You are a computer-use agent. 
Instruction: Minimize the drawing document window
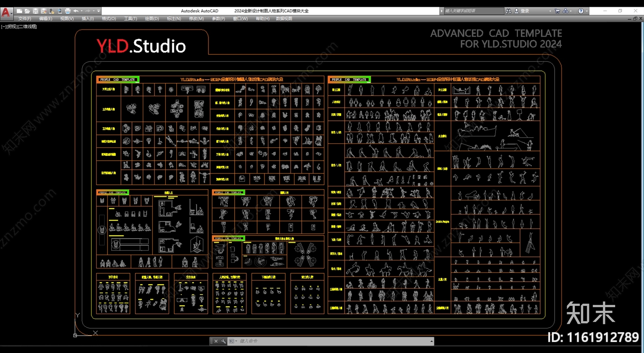pyautogui.click(x=630, y=19)
